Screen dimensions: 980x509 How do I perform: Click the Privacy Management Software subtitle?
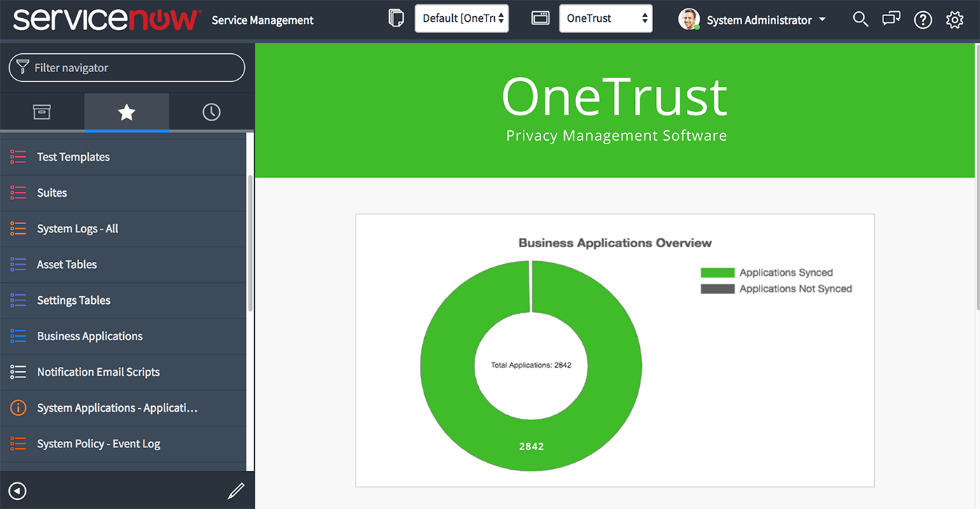(x=617, y=136)
